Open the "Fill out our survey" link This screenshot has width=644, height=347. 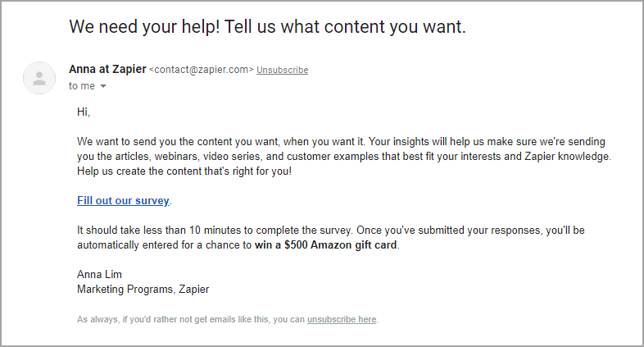[123, 200]
